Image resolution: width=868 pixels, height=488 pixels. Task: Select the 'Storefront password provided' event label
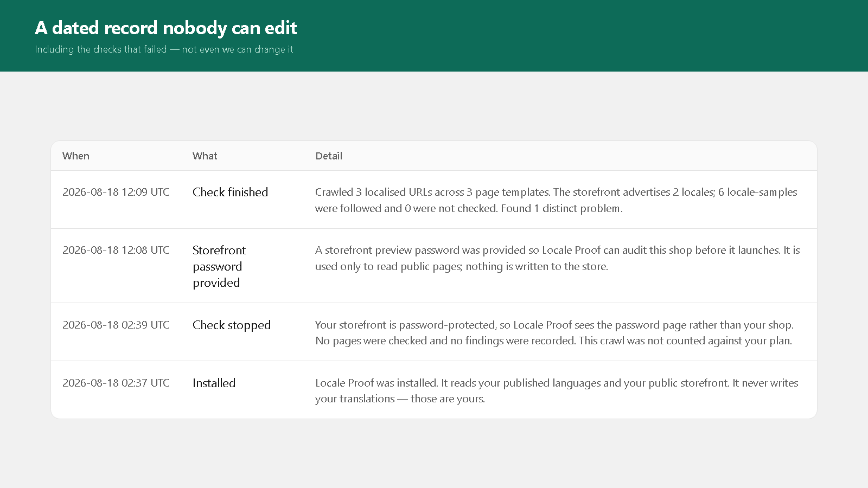(x=219, y=266)
